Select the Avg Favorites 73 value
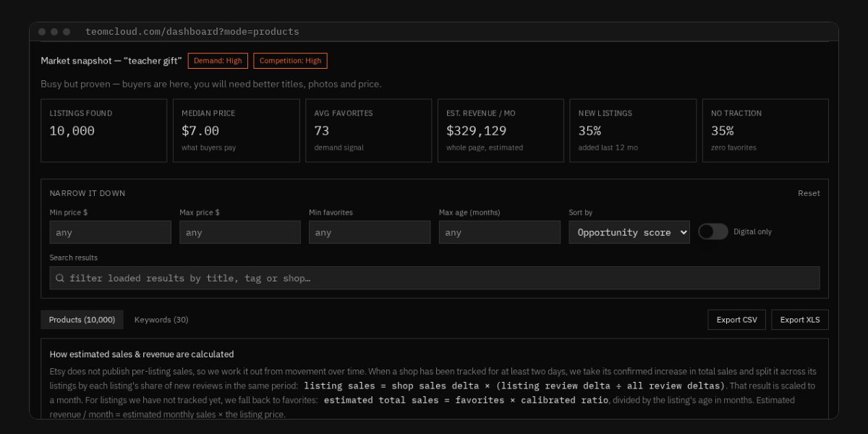 [x=322, y=131]
